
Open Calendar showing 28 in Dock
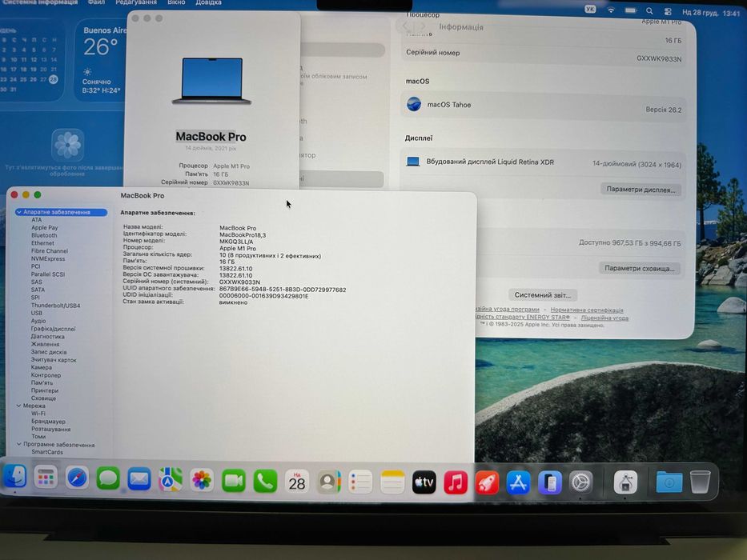coord(297,482)
